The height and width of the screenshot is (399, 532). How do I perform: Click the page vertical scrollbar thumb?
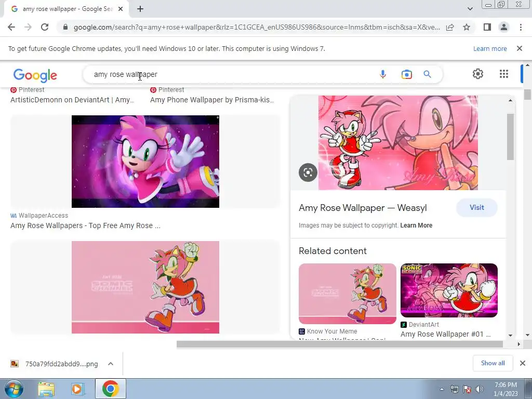tap(527, 95)
